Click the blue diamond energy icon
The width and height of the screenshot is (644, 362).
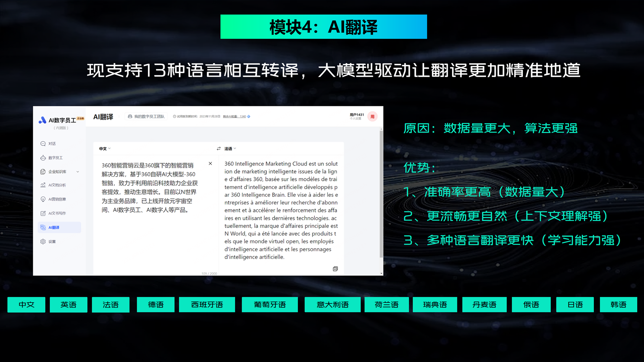point(249,117)
